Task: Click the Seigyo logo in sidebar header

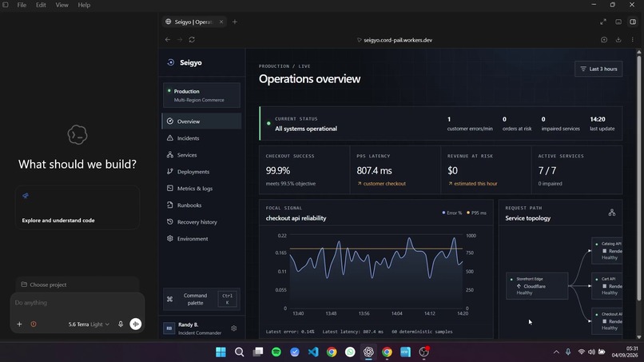Action: click(x=171, y=62)
